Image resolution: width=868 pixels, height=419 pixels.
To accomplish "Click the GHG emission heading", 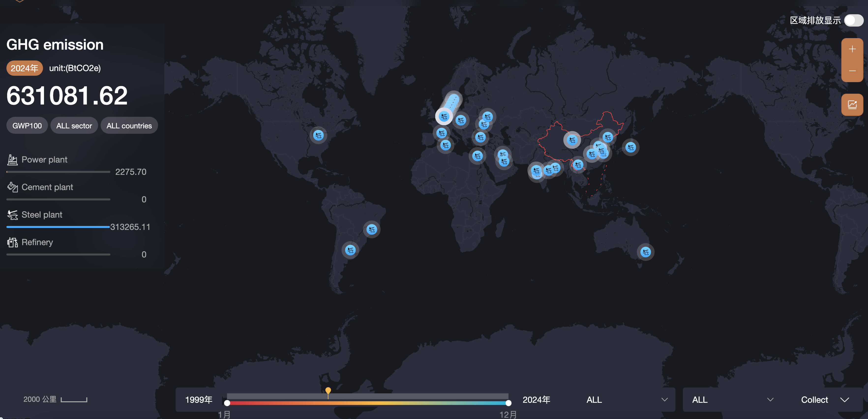I will click(55, 45).
